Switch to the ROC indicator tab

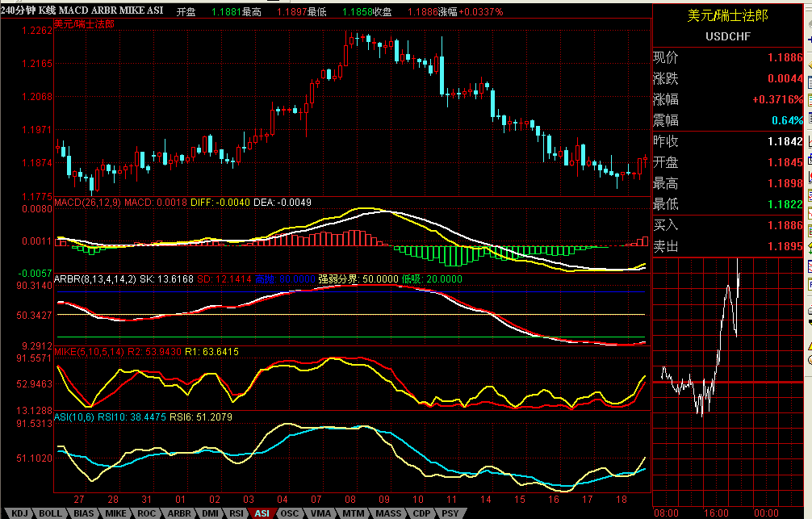tap(146, 513)
